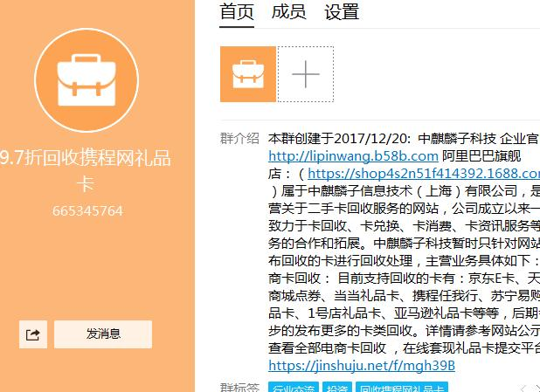Screen dimensions: 540x392
Task: Follow the jinshuju.net/f/mgh39B link
Action: 362,365
